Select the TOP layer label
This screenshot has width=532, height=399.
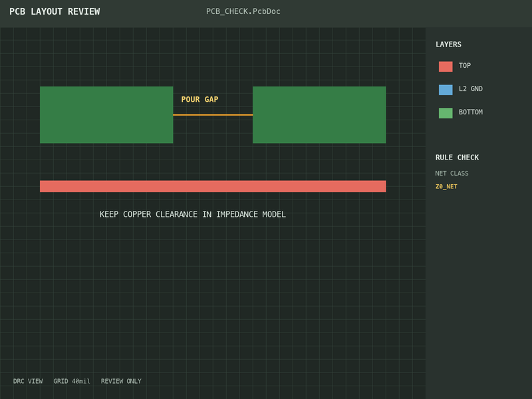point(464,65)
